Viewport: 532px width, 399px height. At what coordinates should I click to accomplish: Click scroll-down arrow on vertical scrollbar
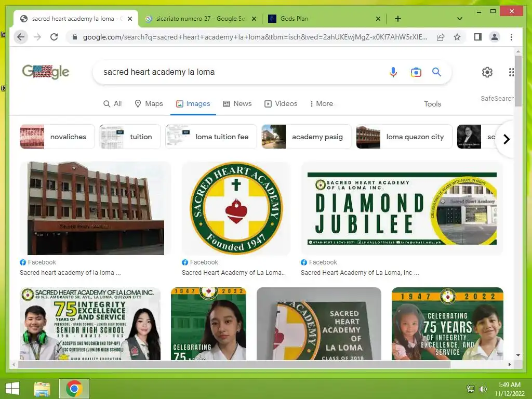coord(518,355)
